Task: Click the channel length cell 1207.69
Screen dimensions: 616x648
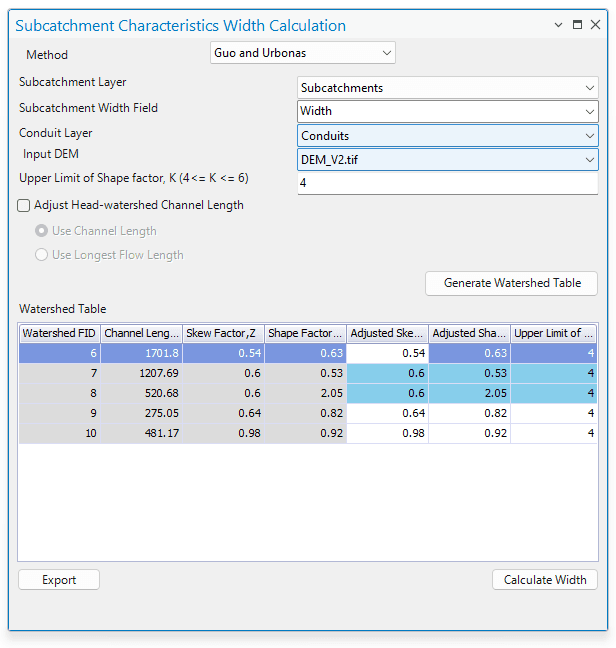Action: (x=141, y=373)
